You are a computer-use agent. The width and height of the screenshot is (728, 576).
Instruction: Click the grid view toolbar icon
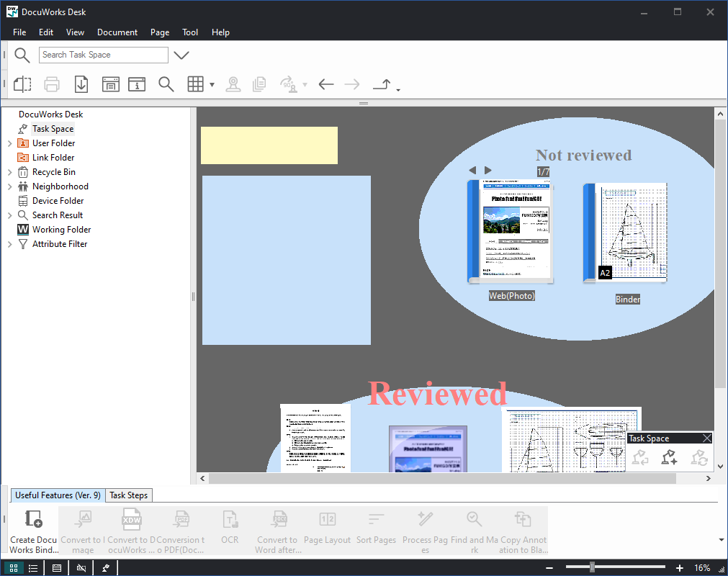[195, 84]
